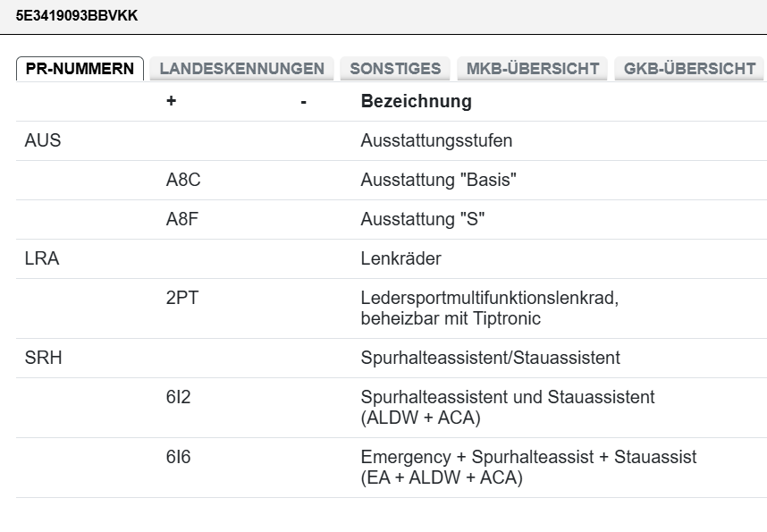Open the MKB-ÜBERSICHT tab
The height and width of the screenshot is (532, 767).
[x=532, y=69]
